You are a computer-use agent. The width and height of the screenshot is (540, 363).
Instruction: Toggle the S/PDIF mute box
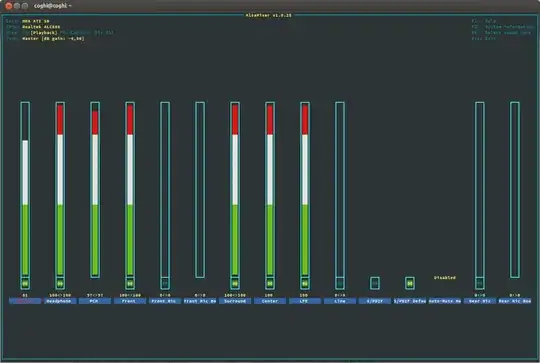375,283
